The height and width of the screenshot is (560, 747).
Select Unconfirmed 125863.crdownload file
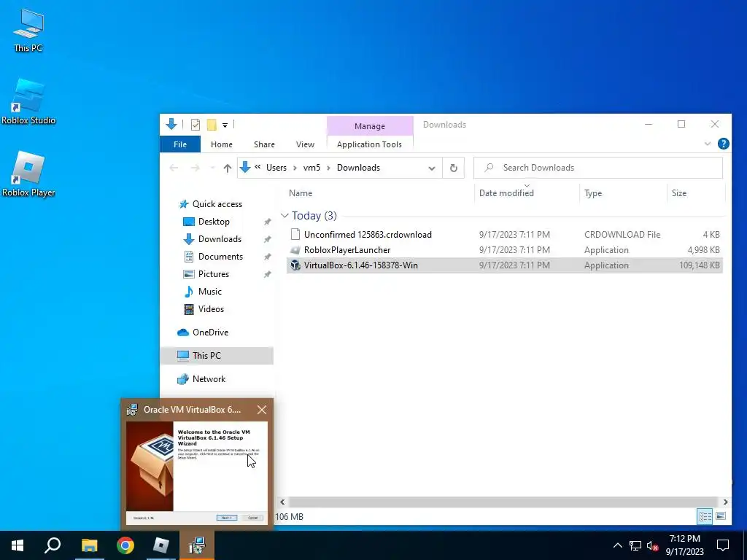coord(505,234)
